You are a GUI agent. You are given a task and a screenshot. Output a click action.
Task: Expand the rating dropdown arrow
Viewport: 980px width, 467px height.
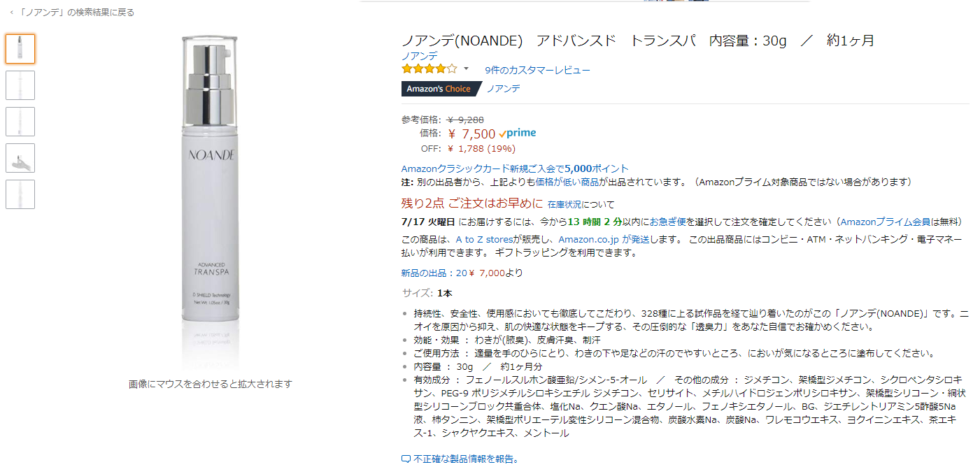coord(466,69)
